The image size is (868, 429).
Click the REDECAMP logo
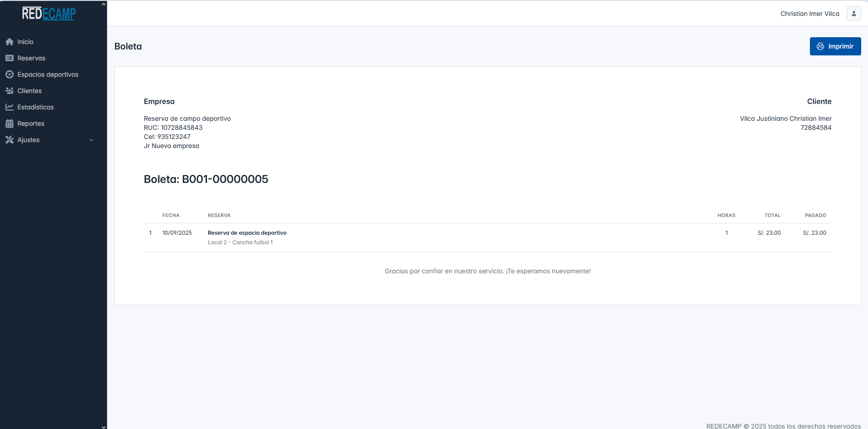click(x=49, y=14)
